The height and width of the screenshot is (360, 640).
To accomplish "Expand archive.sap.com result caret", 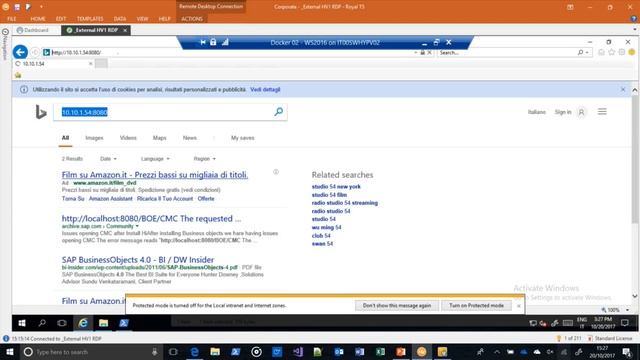I will [x=137, y=226].
